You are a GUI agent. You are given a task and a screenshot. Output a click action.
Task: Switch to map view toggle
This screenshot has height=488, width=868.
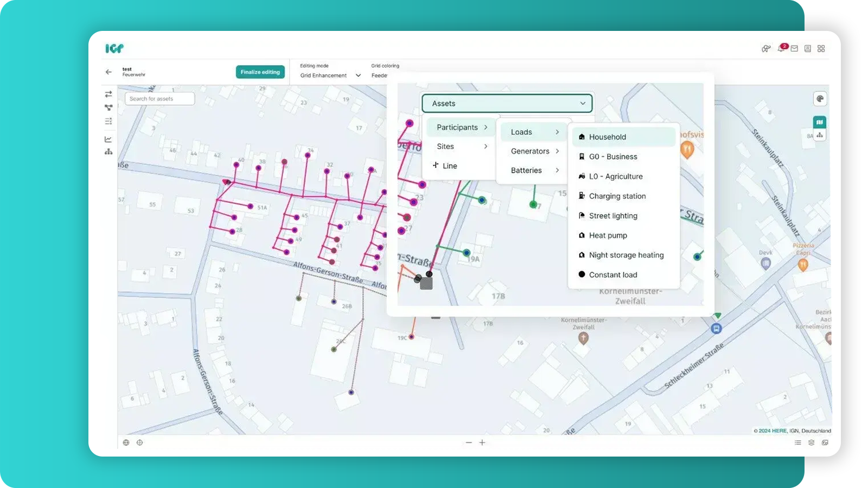[x=820, y=122]
